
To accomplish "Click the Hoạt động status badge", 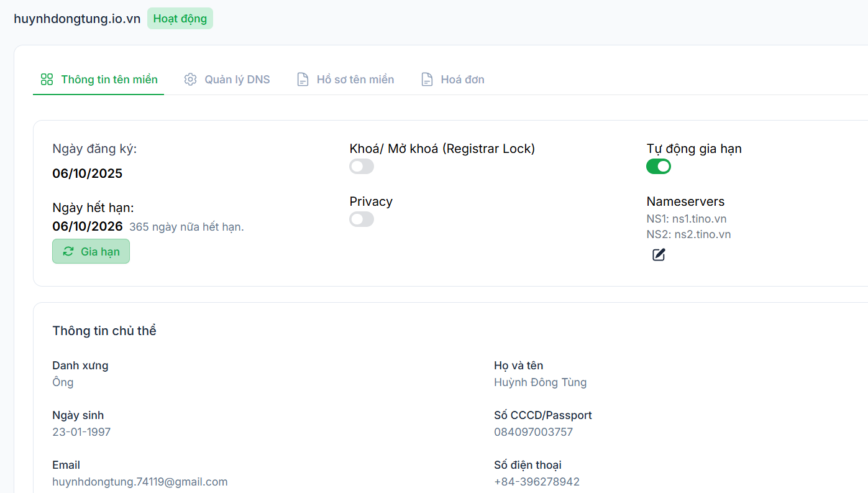I will (180, 19).
